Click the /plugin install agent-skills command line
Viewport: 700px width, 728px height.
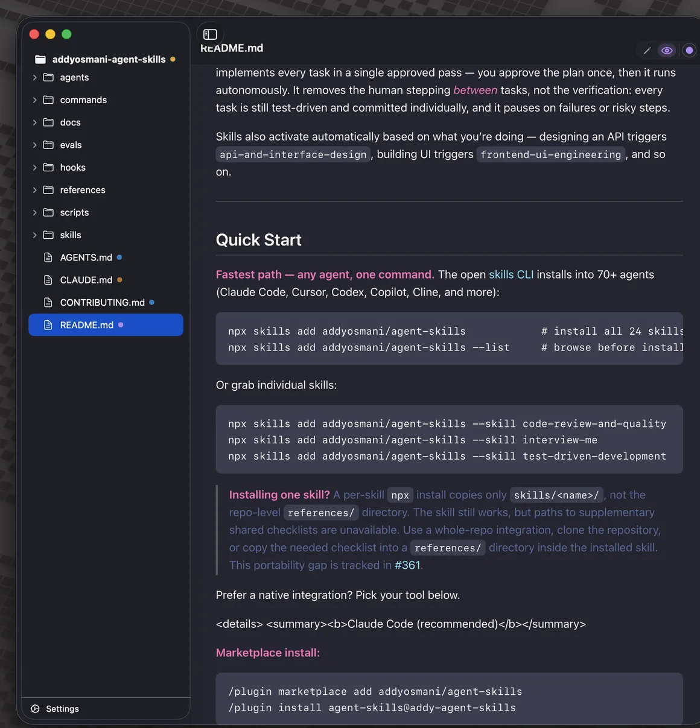pos(372,708)
